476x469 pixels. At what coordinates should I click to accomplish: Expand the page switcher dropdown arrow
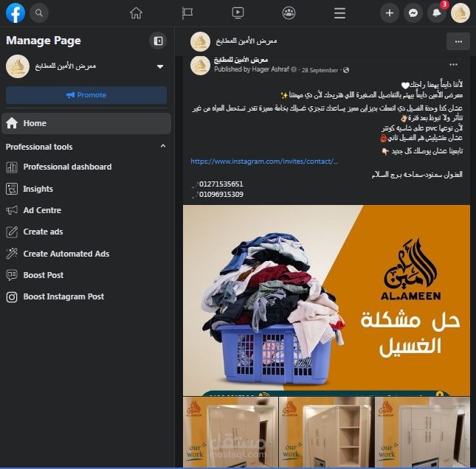coord(160,66)
